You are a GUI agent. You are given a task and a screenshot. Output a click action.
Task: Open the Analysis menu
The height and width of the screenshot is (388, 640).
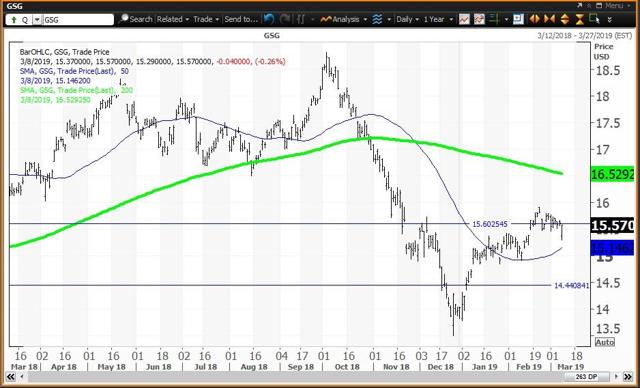click(x=343, y=19)
